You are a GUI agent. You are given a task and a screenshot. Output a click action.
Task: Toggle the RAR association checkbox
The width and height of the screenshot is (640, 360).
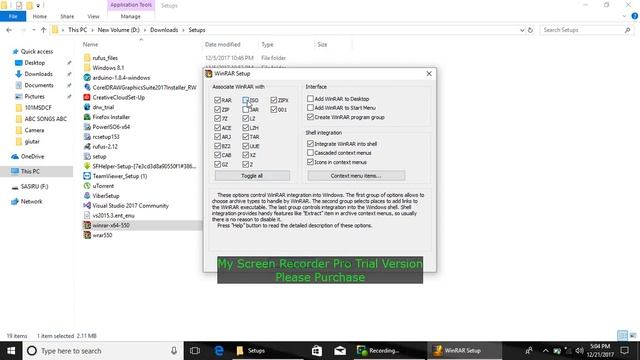(x=218, y=100)
